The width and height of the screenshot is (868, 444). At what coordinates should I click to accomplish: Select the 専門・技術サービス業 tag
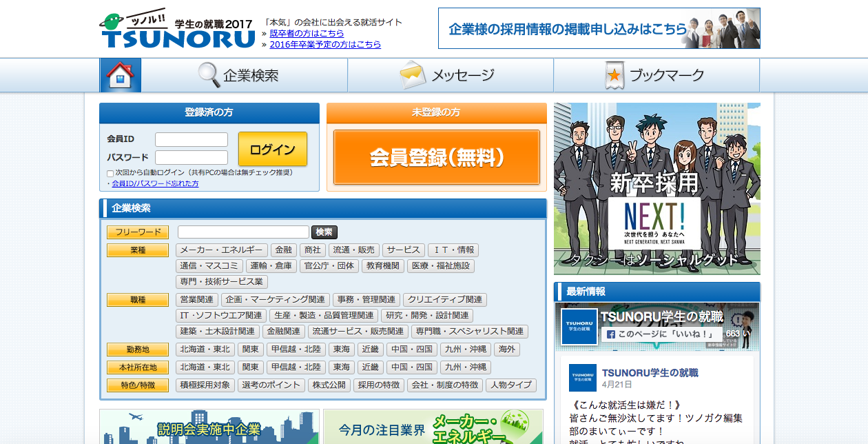(222, 282)
